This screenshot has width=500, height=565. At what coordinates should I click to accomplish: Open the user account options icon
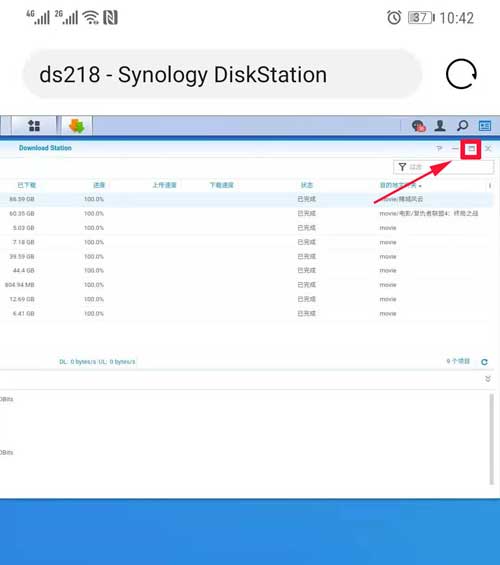(x=440, y=126)
